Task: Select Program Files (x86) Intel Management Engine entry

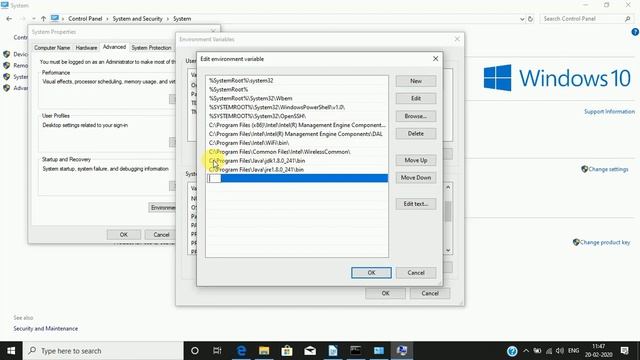Action: (297, 125)
